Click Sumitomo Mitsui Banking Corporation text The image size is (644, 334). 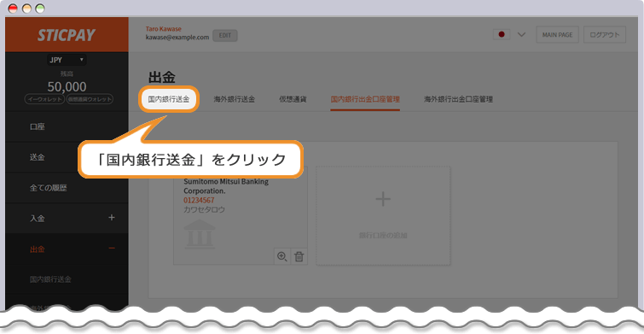click(x=226, y=187)
